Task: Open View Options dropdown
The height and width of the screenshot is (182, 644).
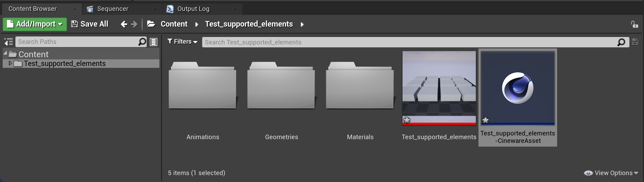Action: coord(611,173)
